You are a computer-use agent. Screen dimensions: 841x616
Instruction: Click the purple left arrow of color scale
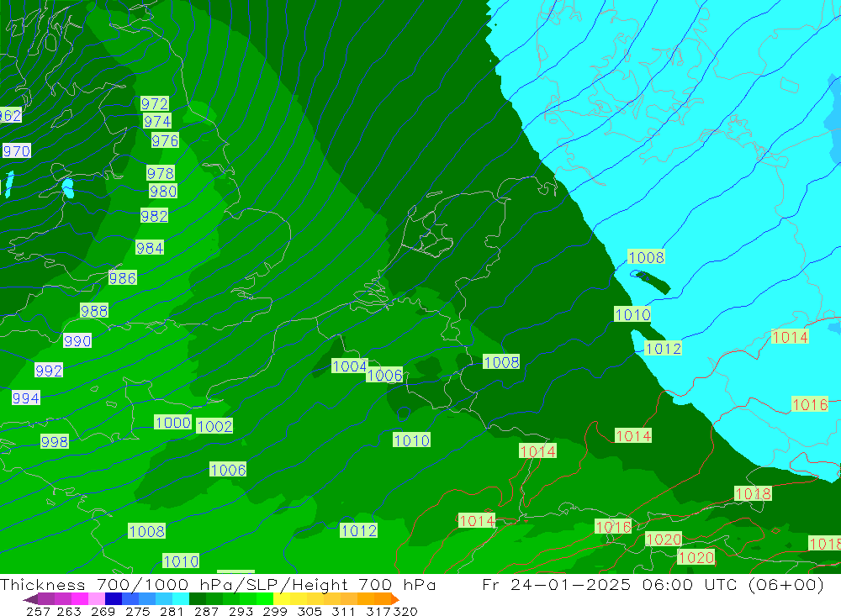pos(30,599)
